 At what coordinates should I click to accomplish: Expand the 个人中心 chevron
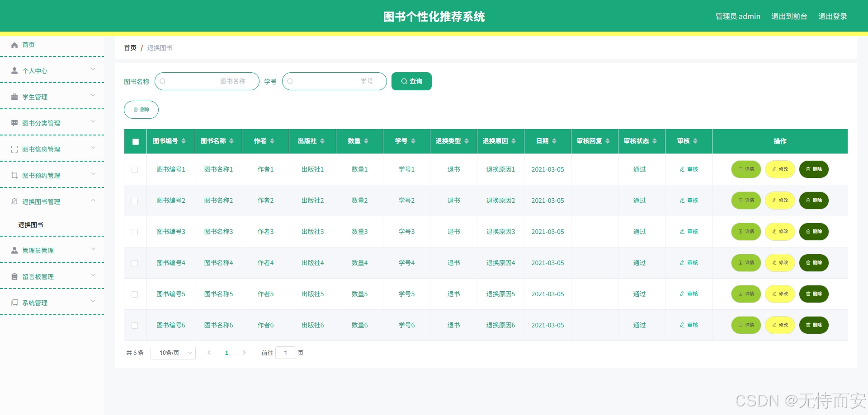93,69
